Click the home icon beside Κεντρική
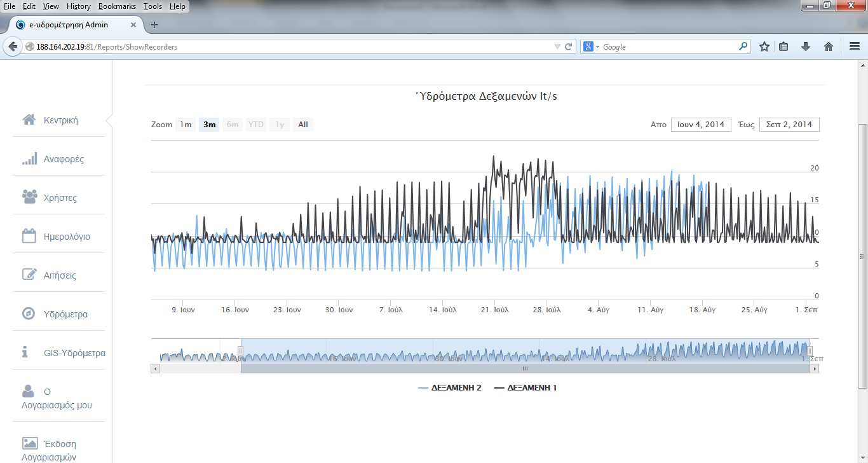Screen dimensions: 868x463 tap(29, 120)
